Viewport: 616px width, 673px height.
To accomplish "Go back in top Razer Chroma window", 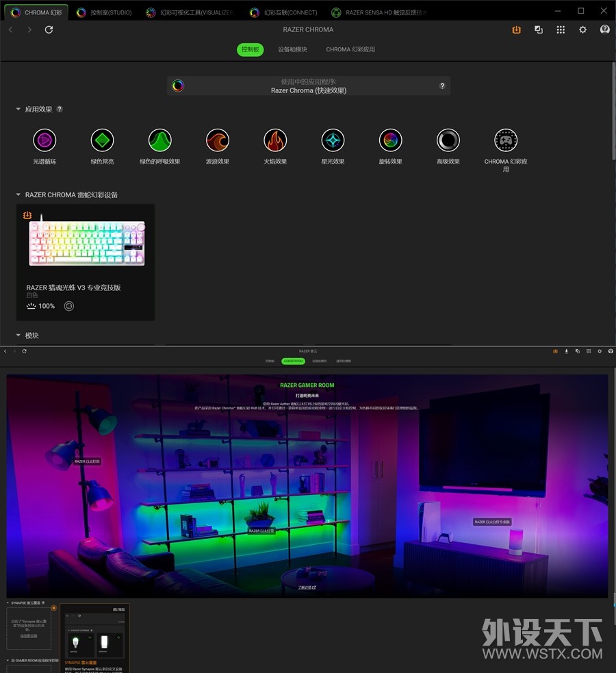I will 11,29.
